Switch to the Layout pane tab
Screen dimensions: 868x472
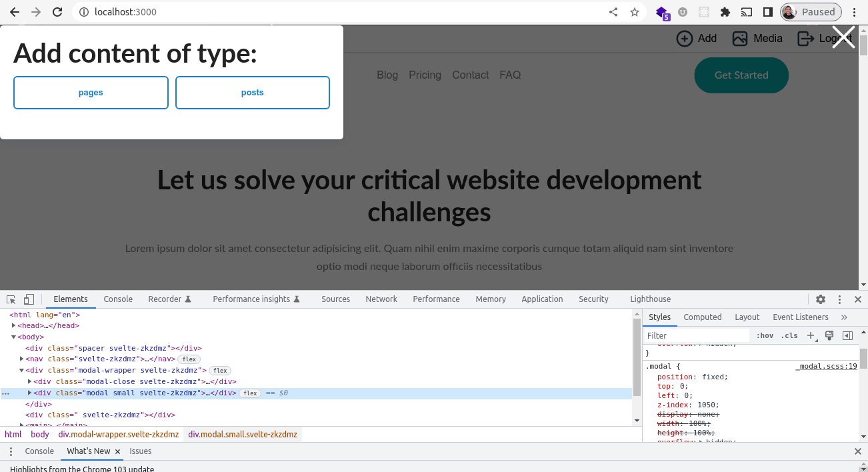click(x=747, y=317)
